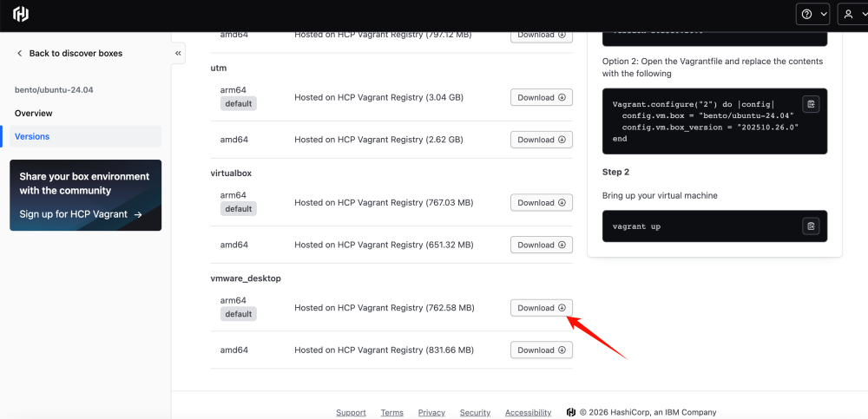Collapse the sidebar with the double-chevron
Viewport: 868px width, 419px height.
(178, 53)
